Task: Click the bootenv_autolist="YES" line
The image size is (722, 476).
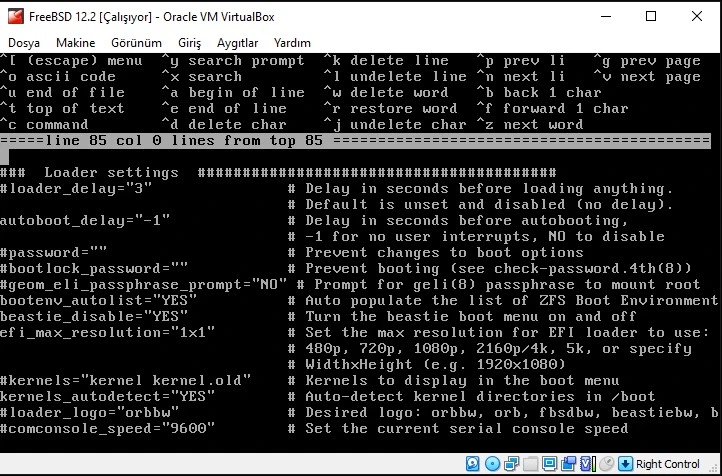Action: tap(99, 300)
